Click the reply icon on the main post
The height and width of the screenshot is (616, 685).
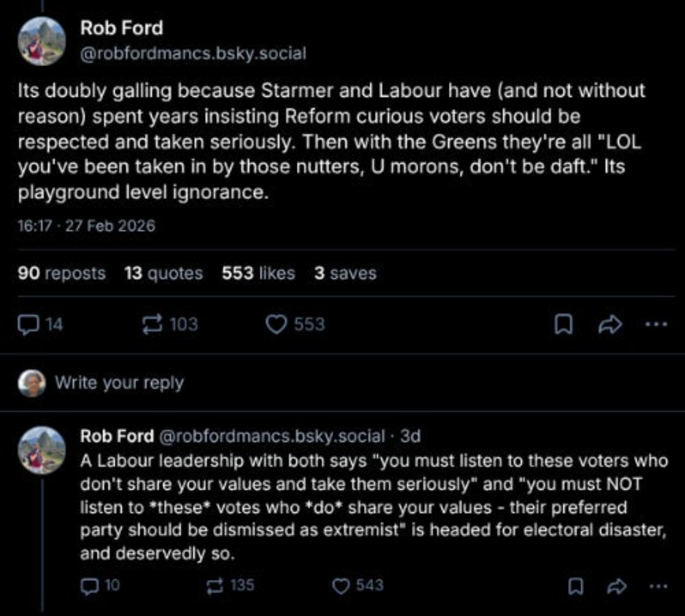click(x=28, y=324)
